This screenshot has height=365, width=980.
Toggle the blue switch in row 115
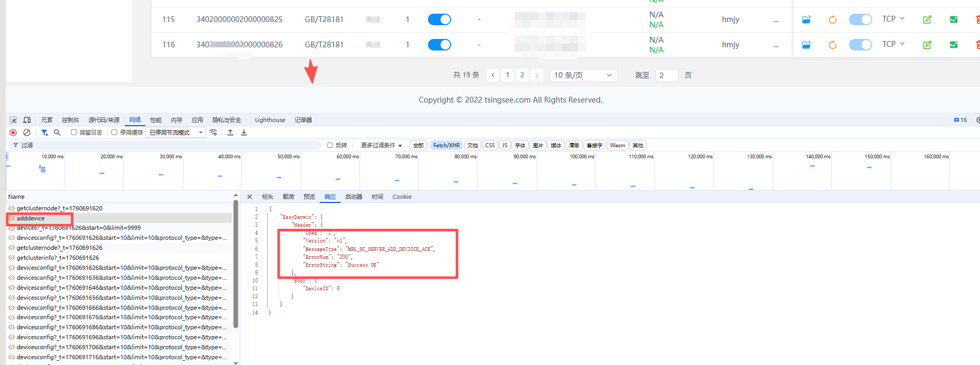[440, 19]
